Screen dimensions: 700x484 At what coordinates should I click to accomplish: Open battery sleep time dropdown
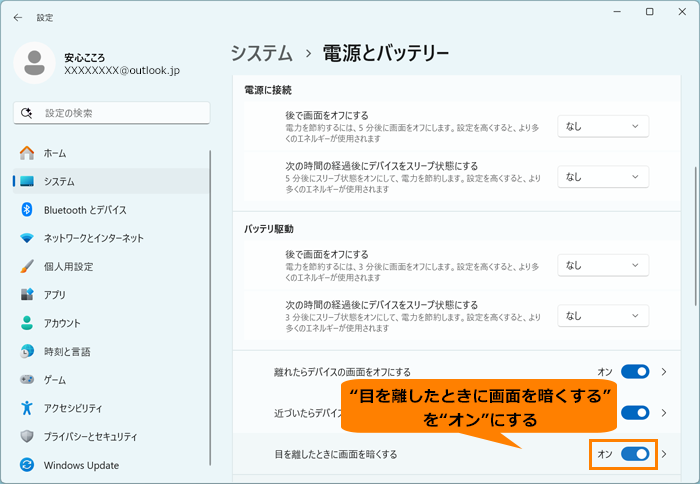pos(603,316)
